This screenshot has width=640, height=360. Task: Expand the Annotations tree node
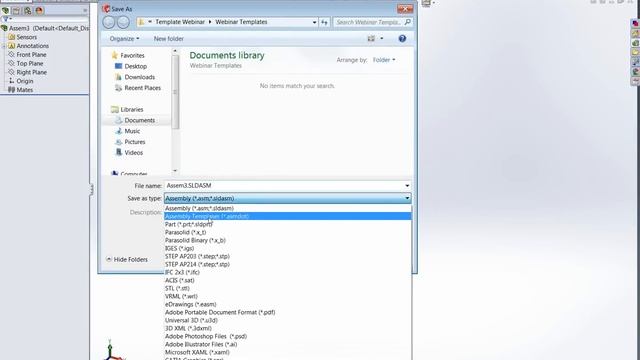4,46
